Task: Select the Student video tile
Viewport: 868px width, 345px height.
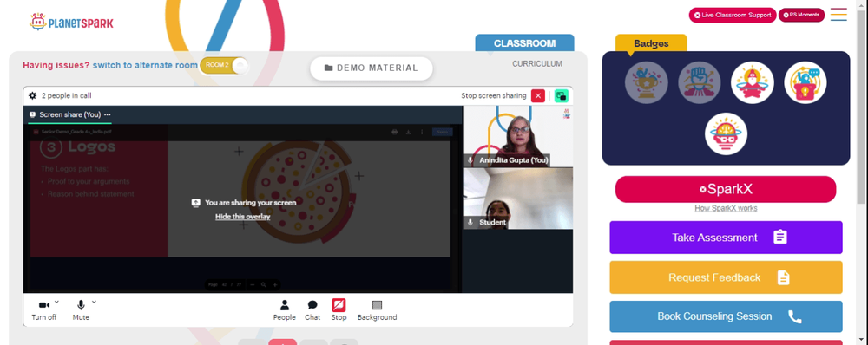Action: [518, 199]
